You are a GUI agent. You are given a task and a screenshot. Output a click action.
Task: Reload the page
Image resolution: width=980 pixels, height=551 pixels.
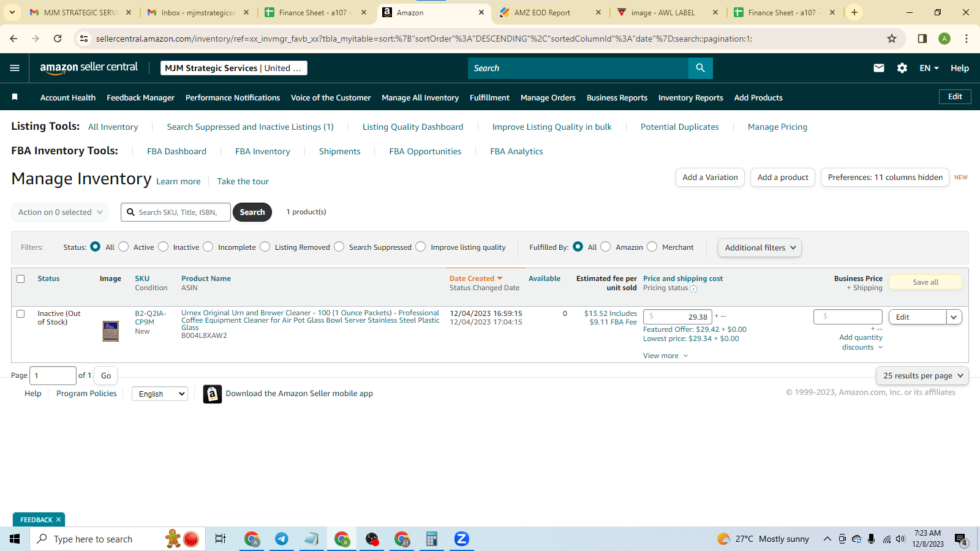point(58,39)
